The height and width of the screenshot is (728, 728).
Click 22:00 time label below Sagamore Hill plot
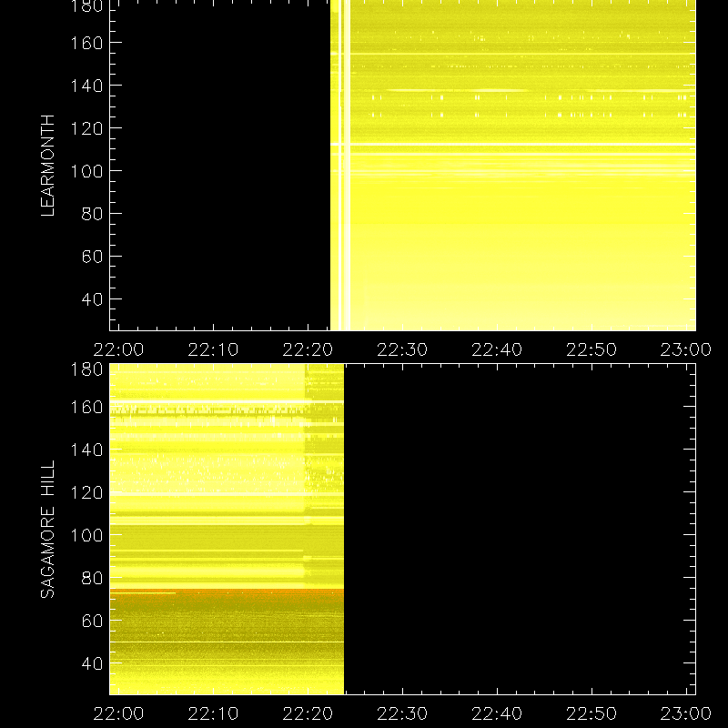(118, 713)
